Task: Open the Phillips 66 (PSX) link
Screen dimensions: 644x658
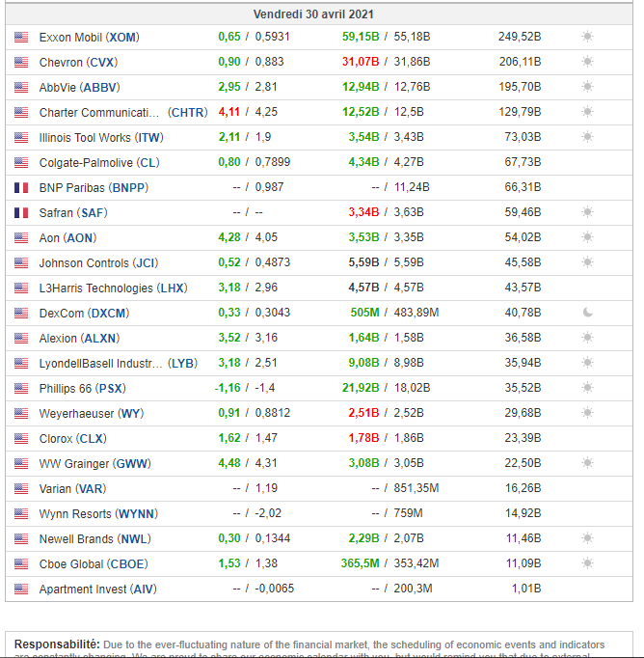Action: coord(82,389)
